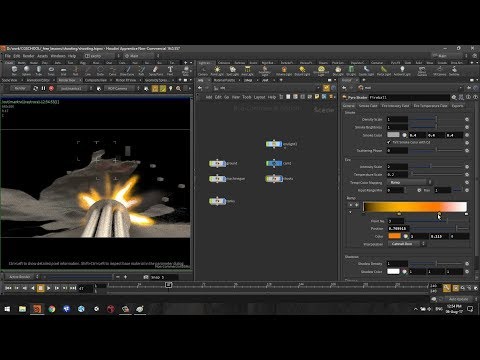This screenshot has width=480, height=360.
Task: Collapse the ramp point controls triangle
Action: (x=350, y=212)
